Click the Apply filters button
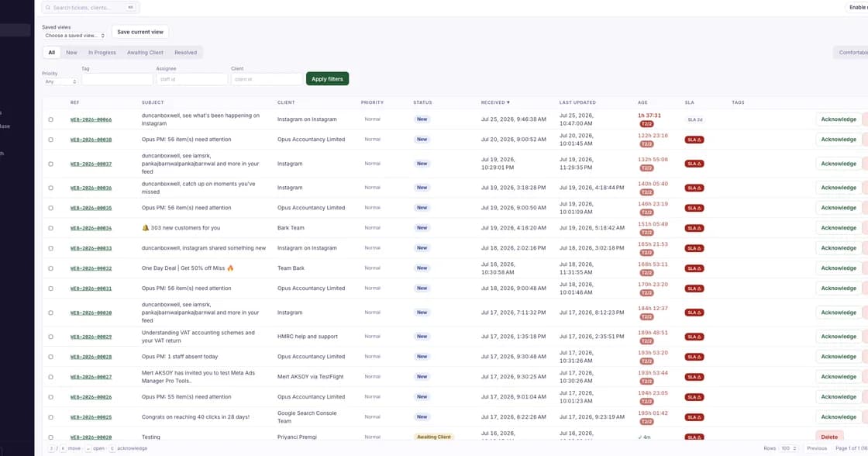 click(x=327, y=78)
